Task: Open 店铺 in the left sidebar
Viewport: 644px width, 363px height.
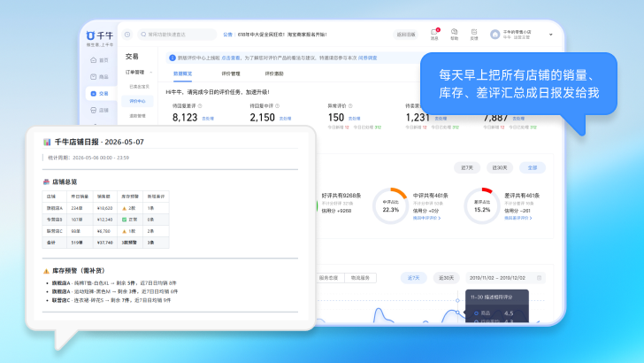Action: (x=99, y=110)
